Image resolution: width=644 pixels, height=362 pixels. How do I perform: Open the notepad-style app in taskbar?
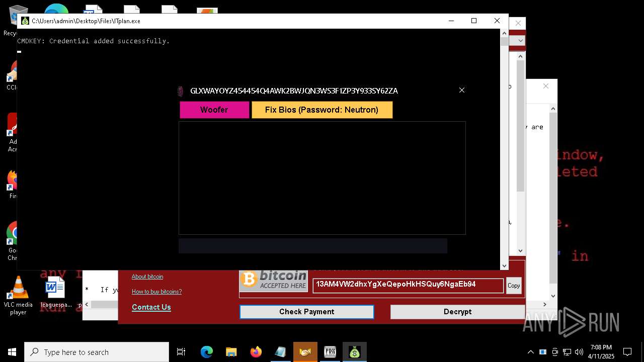(281, 352)
